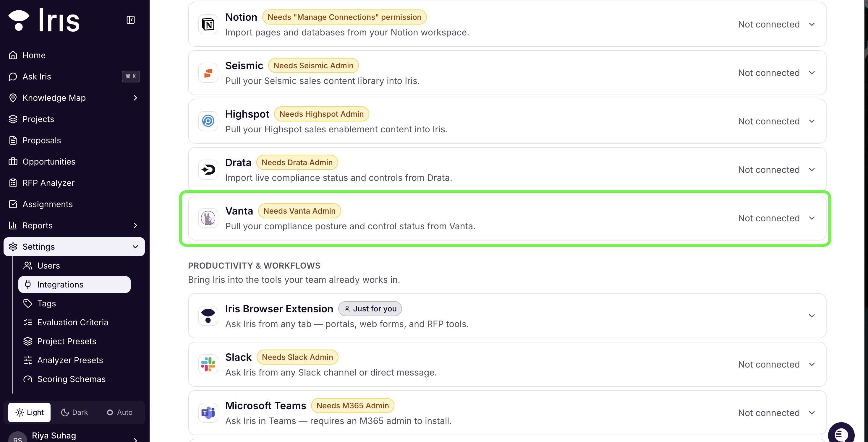The image size is (868, 442).
Task: Click the Analyzer Presets sliders icon
Action: (x=27, y=360)
